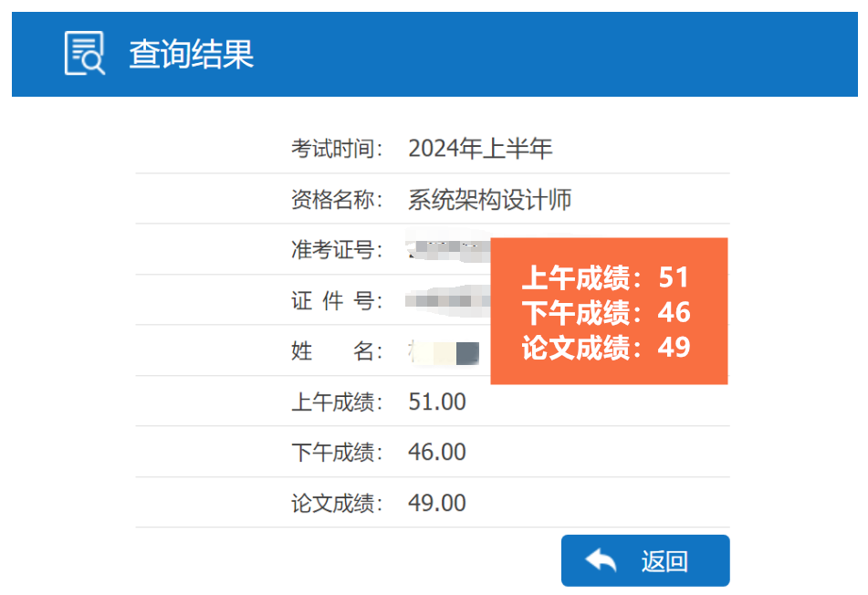
Task: Click the 下午成绩 label in table
Action: pyautogui.click(x=337, y=452)
